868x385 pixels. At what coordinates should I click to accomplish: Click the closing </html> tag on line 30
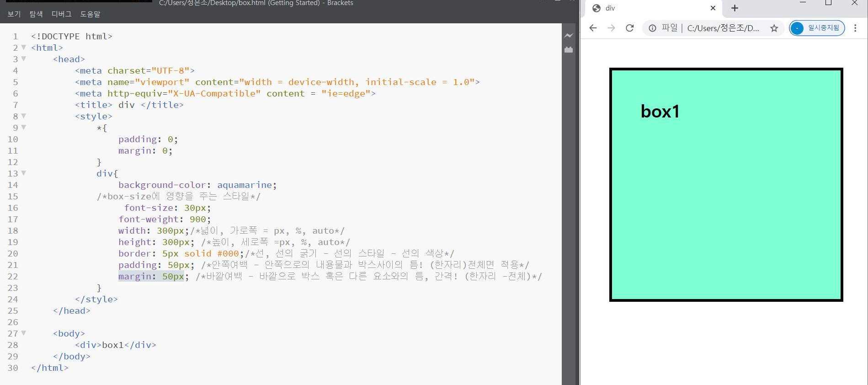(50, 368)
